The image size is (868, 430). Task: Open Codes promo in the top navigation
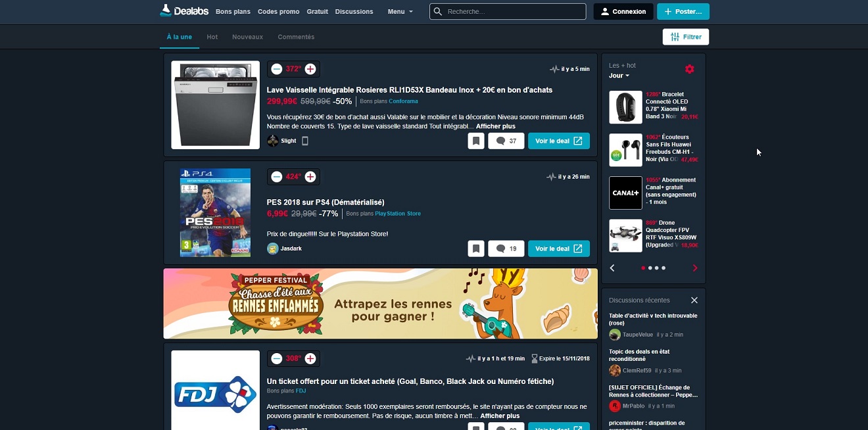[278, 11]
